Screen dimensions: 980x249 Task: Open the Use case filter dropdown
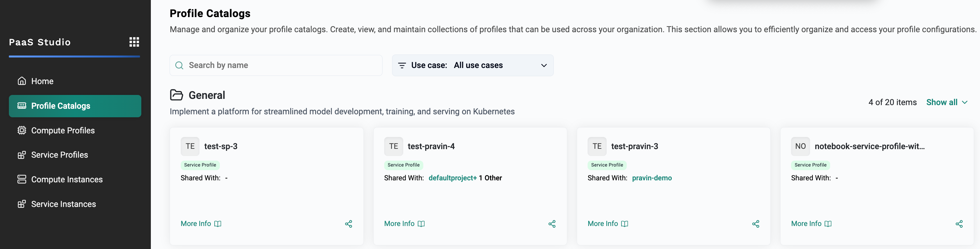[472, 65]
